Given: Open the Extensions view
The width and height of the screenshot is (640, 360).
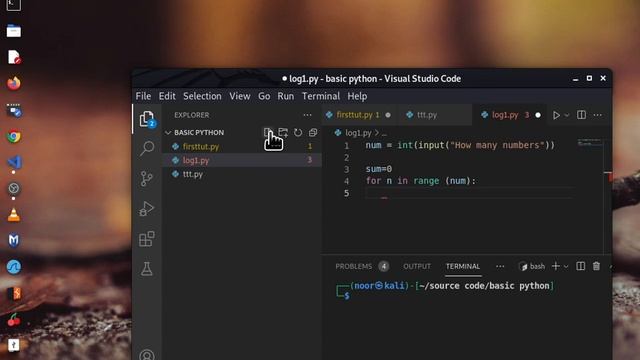Looking at the screenshot, I should click(147, 239).
